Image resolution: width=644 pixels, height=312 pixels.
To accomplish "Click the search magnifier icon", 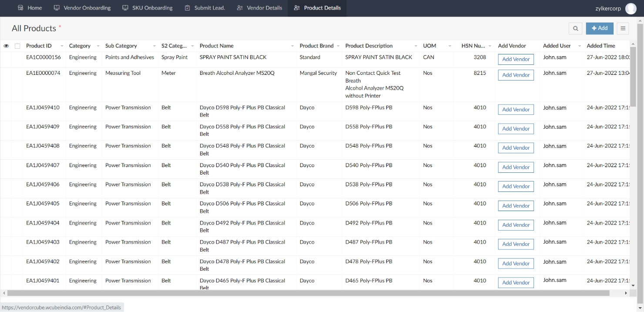I will 575,29.
